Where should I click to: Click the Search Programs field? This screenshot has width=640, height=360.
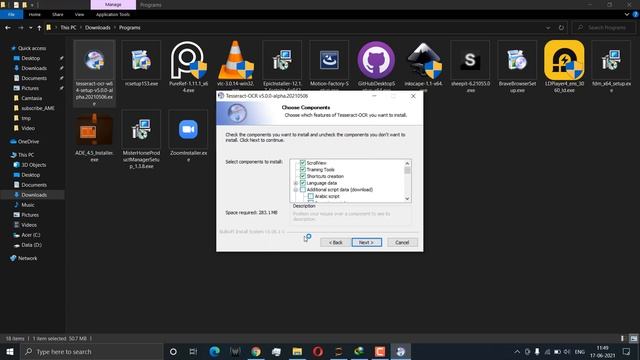click(604, 28)
